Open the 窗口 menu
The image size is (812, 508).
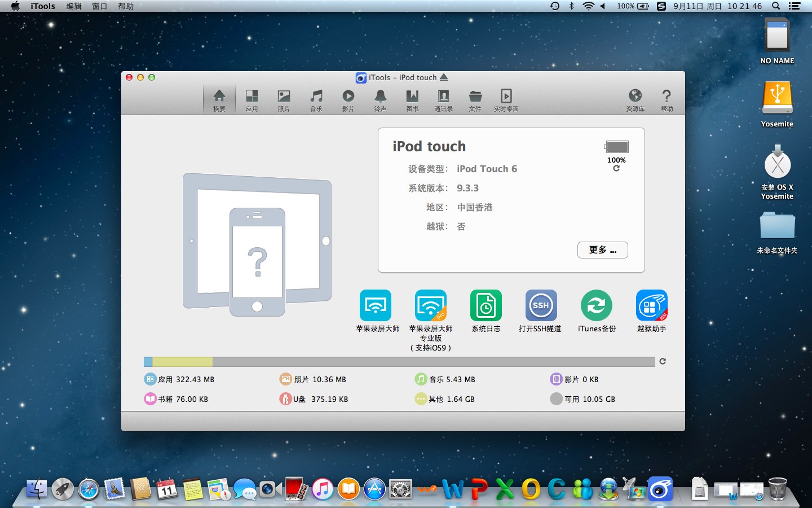(x=100, y=6)
